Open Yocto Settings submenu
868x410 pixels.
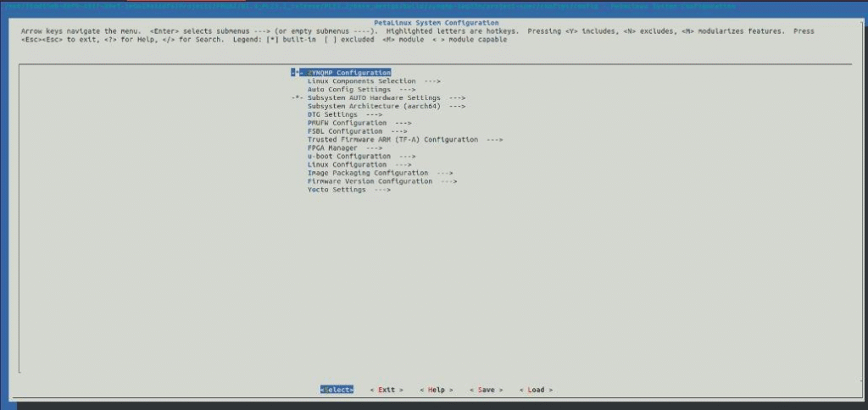click(348, 189)
